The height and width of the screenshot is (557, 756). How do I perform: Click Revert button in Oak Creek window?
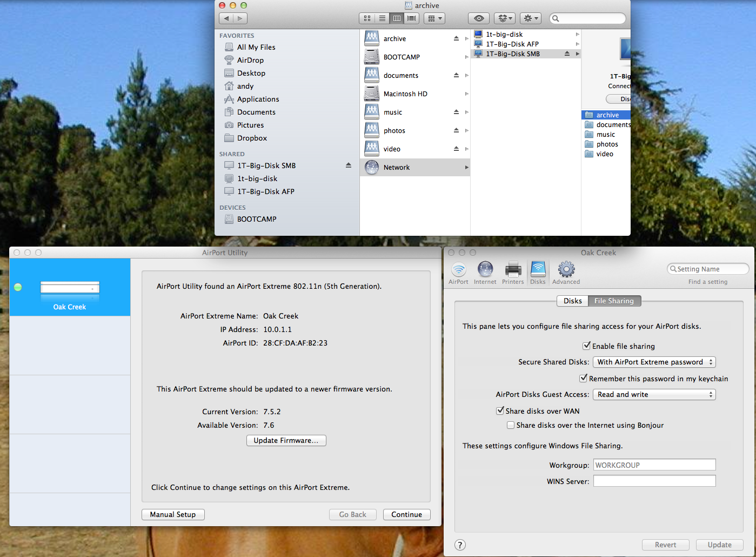[666, 545]
